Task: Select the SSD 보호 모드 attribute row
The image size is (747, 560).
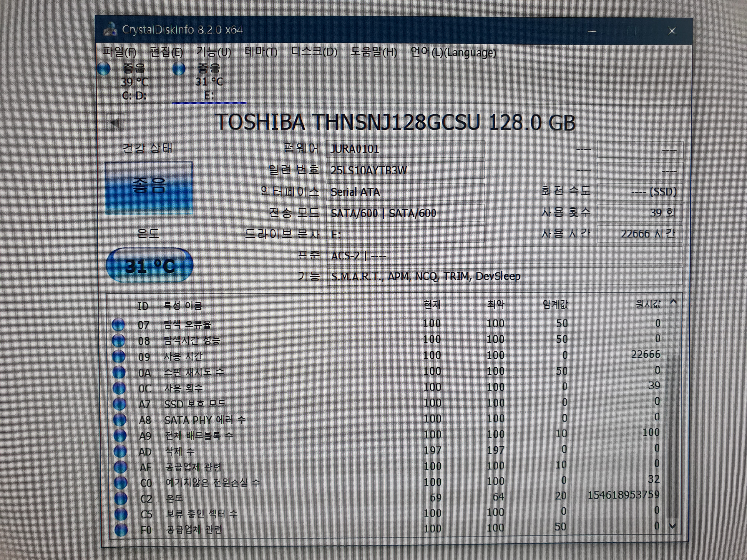Action: [387, 403]
